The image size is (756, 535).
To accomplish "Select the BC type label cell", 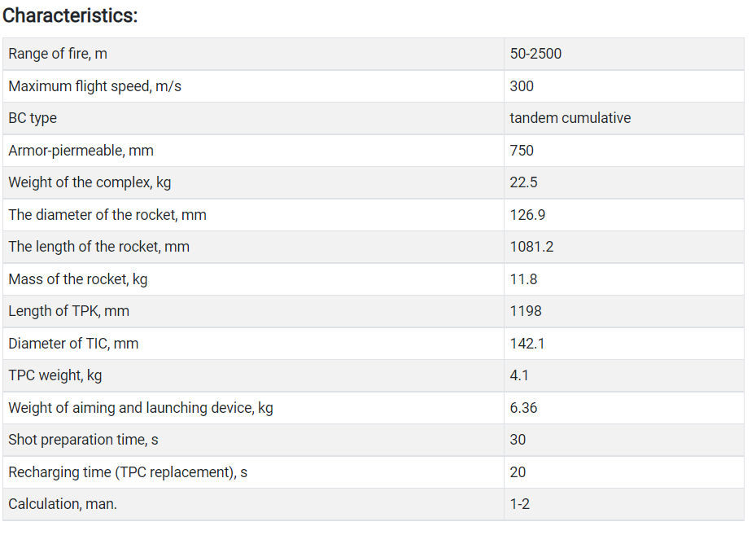I will (253, 118).
